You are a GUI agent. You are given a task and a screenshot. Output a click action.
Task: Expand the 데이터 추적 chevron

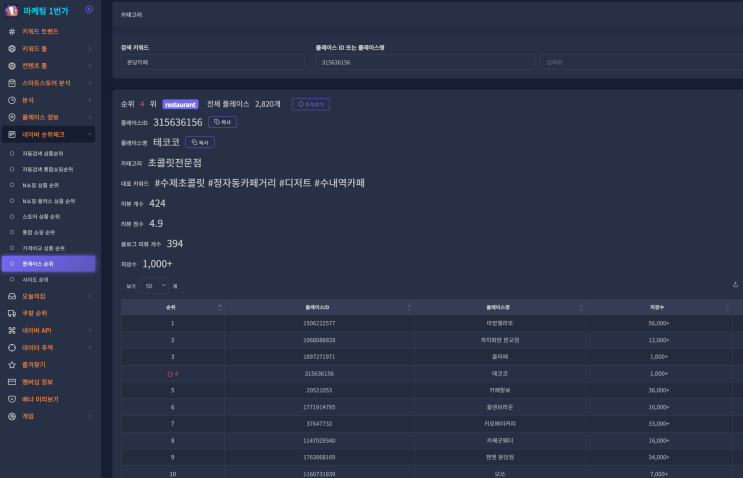coord(90,347)
